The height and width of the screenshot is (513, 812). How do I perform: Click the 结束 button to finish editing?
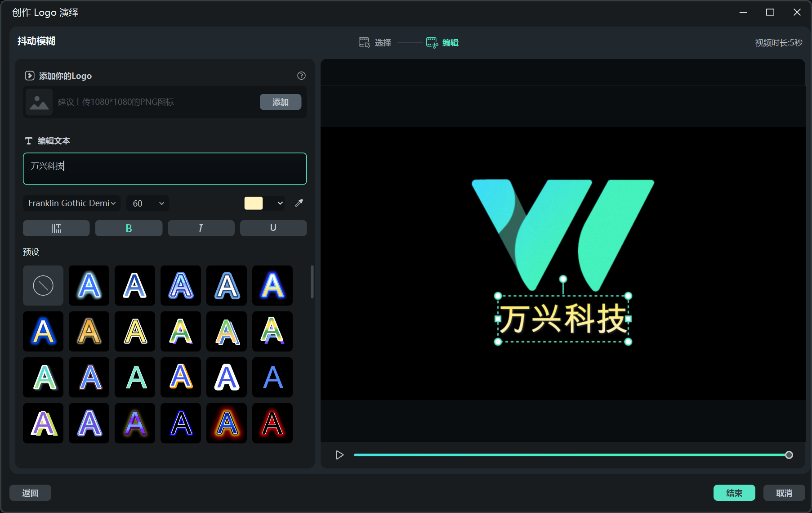[734, 493]
